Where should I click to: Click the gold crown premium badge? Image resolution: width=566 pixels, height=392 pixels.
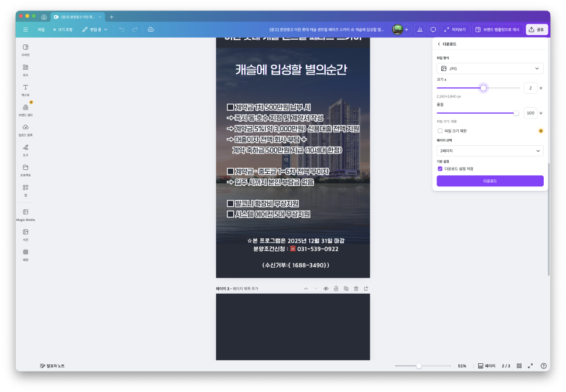(x=541, y=131)
